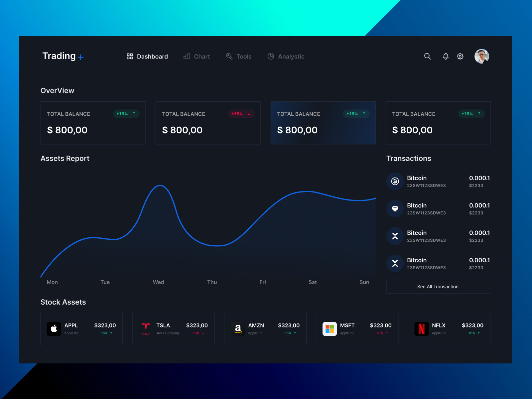Image resolution: width=532 pixels, height=399 pixels.
Task: Click the search magnifier icon
Action: (428, 57)
